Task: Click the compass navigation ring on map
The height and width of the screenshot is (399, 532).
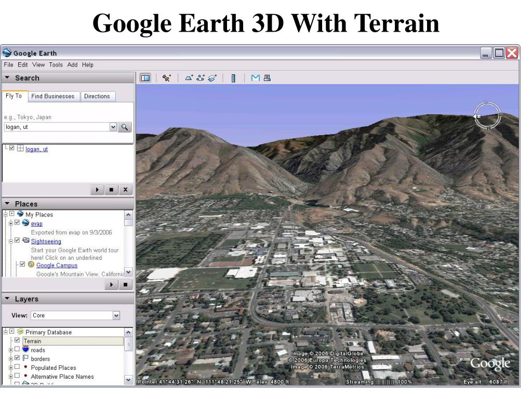Action: (487, 116)
